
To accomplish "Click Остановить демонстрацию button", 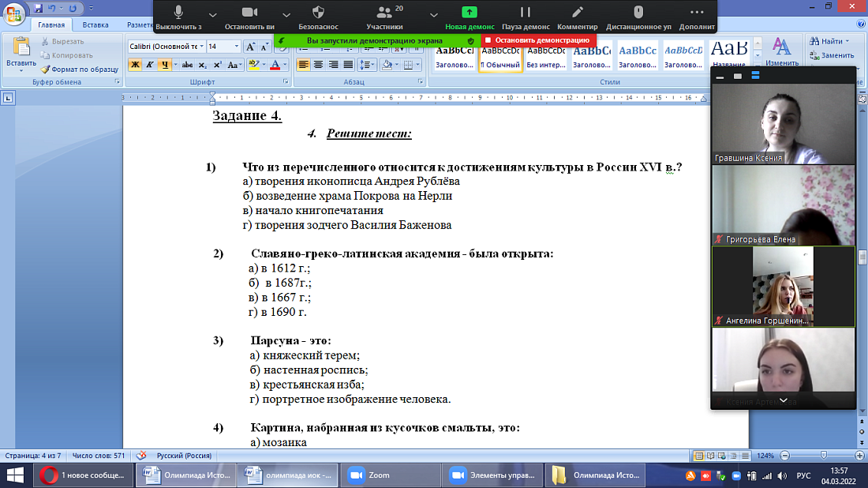I will [x=537, y=40].
